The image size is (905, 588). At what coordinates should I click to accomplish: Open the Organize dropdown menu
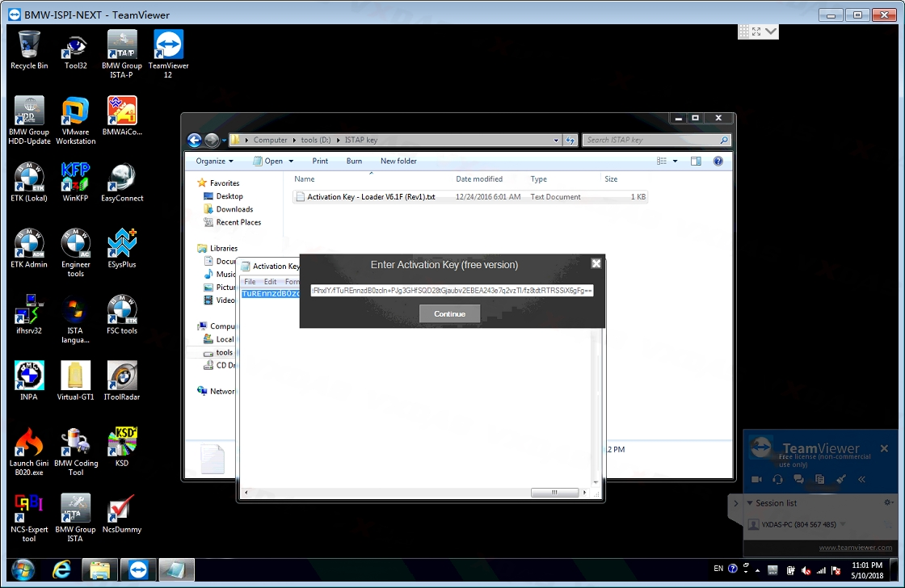click(214, 161)
